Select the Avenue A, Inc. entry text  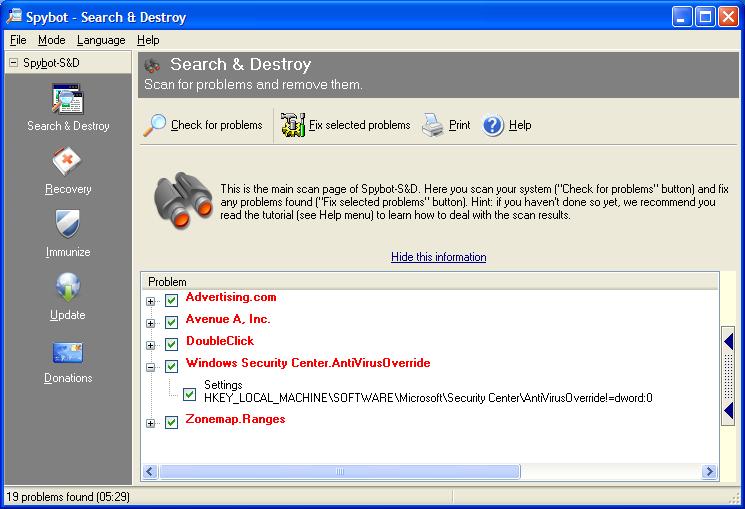(228, 319)
